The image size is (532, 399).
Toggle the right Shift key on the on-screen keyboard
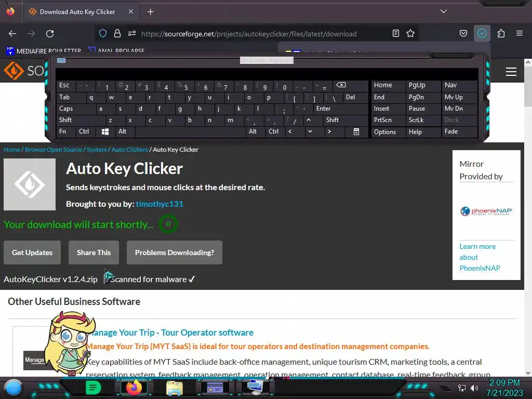click(x=345, y=120)
